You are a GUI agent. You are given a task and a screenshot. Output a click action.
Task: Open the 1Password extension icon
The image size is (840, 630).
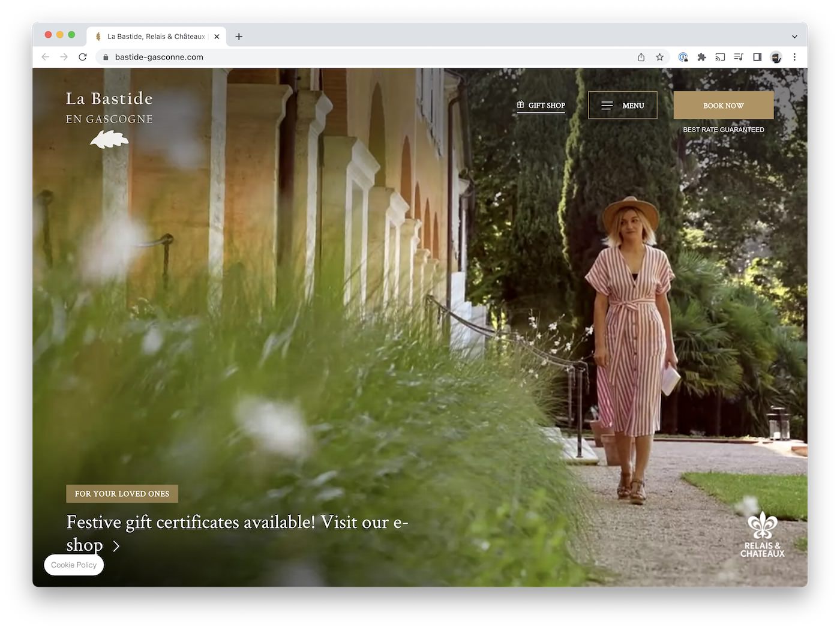(683, 57)
